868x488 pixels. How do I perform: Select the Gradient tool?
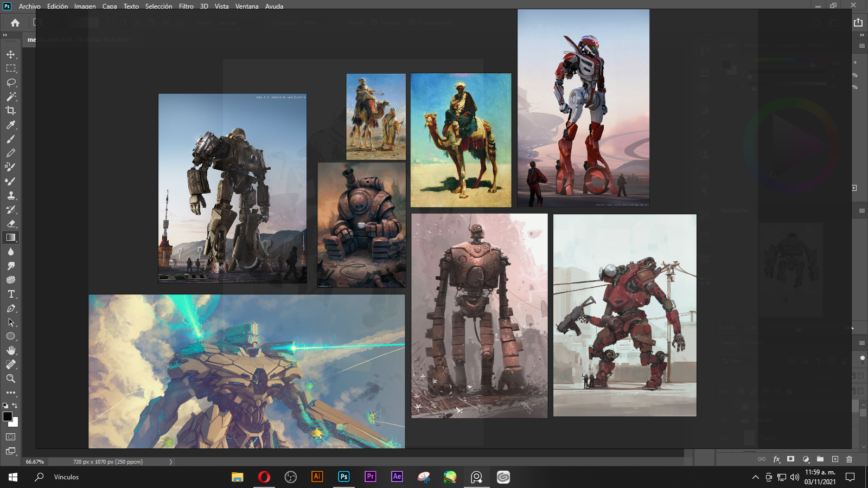pyautogui.click(x=11, y=237)
